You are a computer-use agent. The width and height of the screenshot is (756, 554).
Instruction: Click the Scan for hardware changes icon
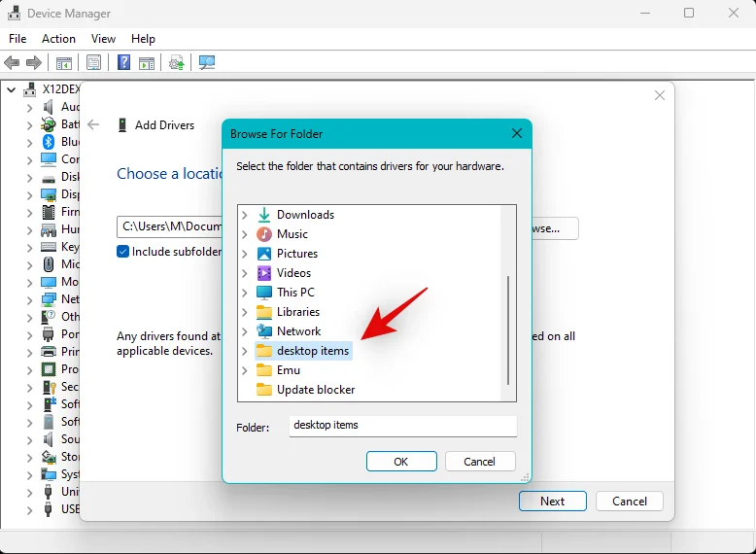click(207, 62)
